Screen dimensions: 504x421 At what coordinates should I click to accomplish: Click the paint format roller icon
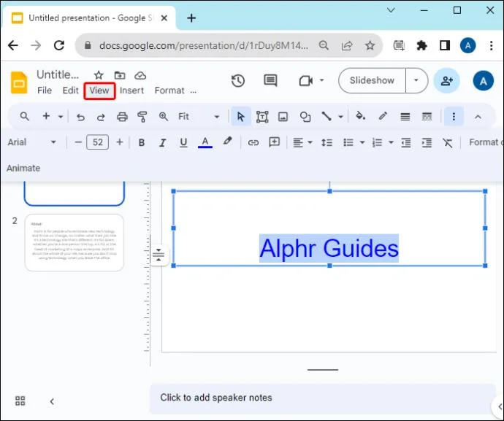[x=142, y=117]
